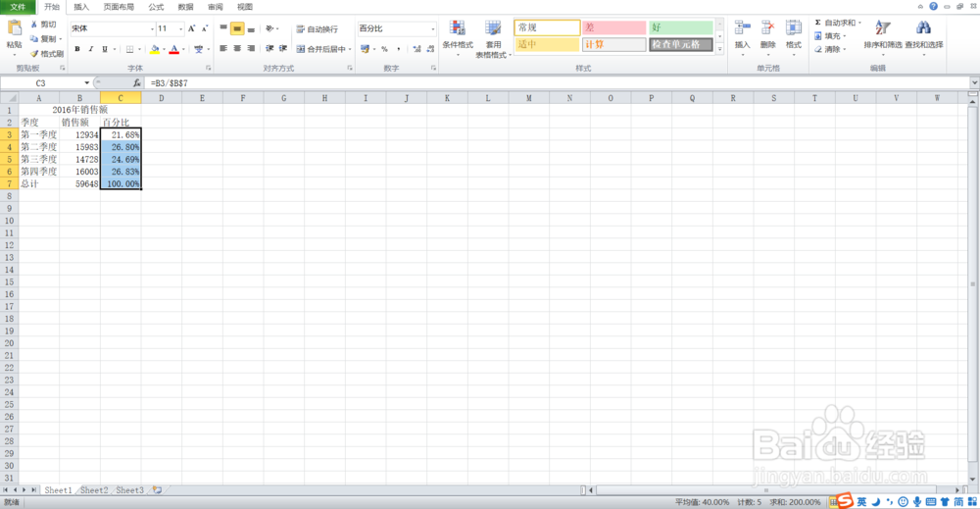Screen dimensions: 980x509
Task: Set bottom vertical alignment
Action: pos(251,28)
